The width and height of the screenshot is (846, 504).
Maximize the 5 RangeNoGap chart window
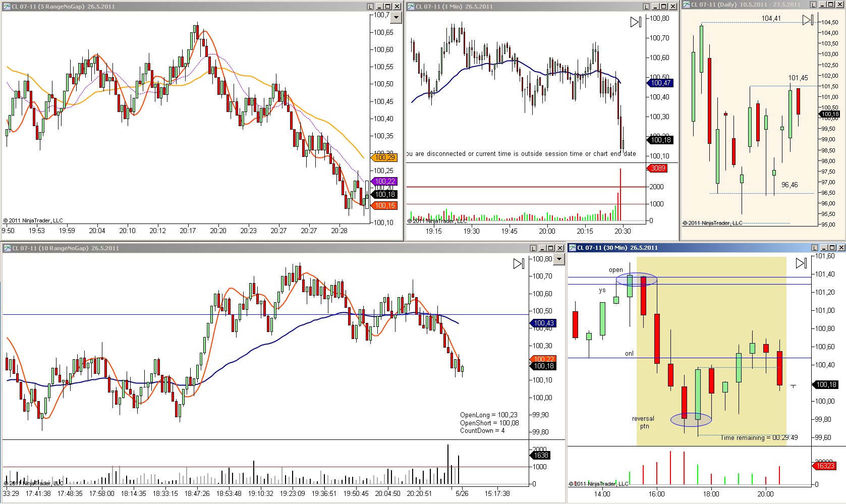pos(387,7)
